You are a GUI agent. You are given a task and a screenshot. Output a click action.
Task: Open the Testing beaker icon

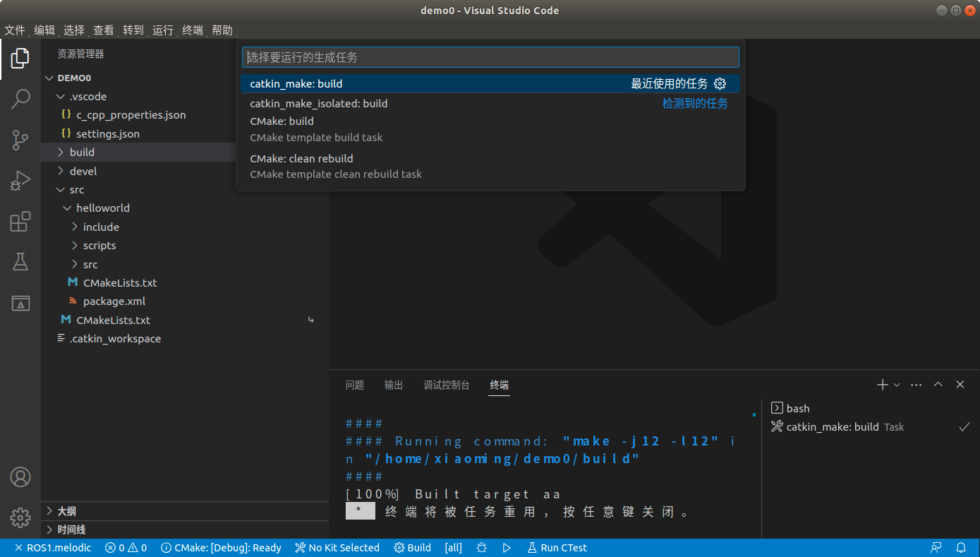[x=20, y=261]
